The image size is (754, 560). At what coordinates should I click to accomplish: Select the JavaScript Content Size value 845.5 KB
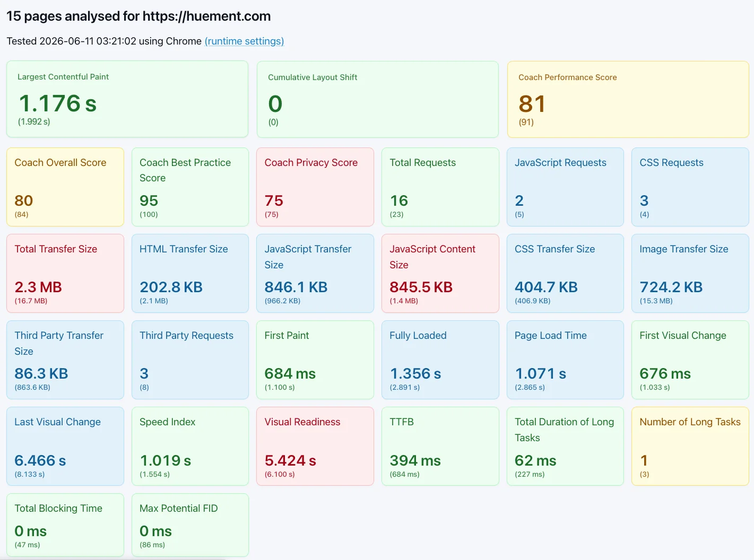tap(421, 287)
